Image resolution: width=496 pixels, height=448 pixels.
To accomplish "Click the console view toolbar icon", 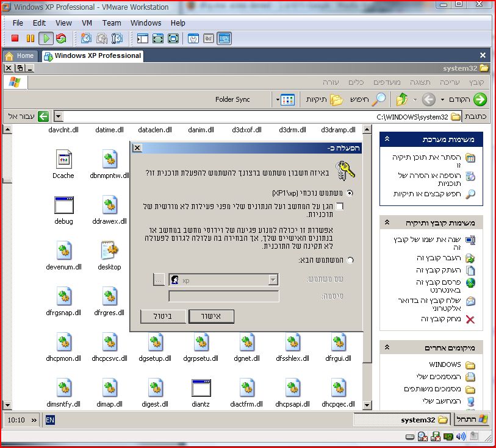I will [x=225, y=38].
